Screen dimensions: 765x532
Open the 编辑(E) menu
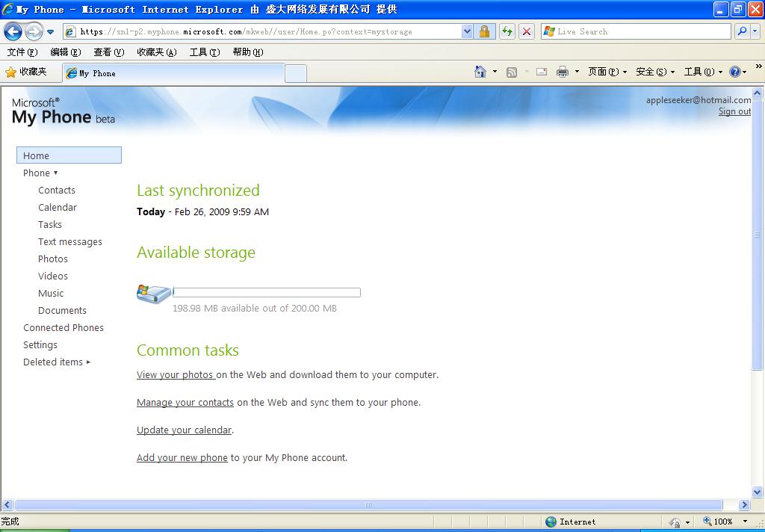tap(66, 52)
